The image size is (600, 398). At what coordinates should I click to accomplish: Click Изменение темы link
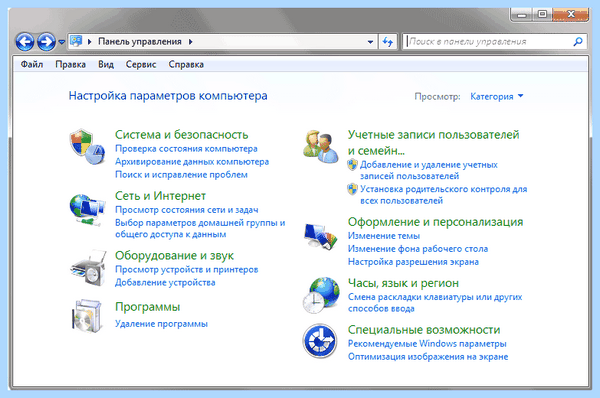[384, 236]
